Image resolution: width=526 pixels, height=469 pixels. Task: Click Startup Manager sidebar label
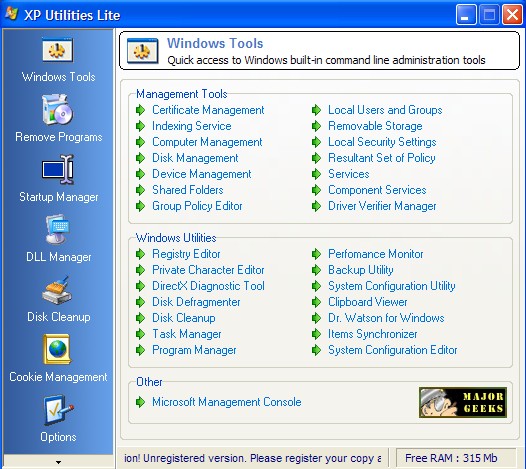pos(59,197)
